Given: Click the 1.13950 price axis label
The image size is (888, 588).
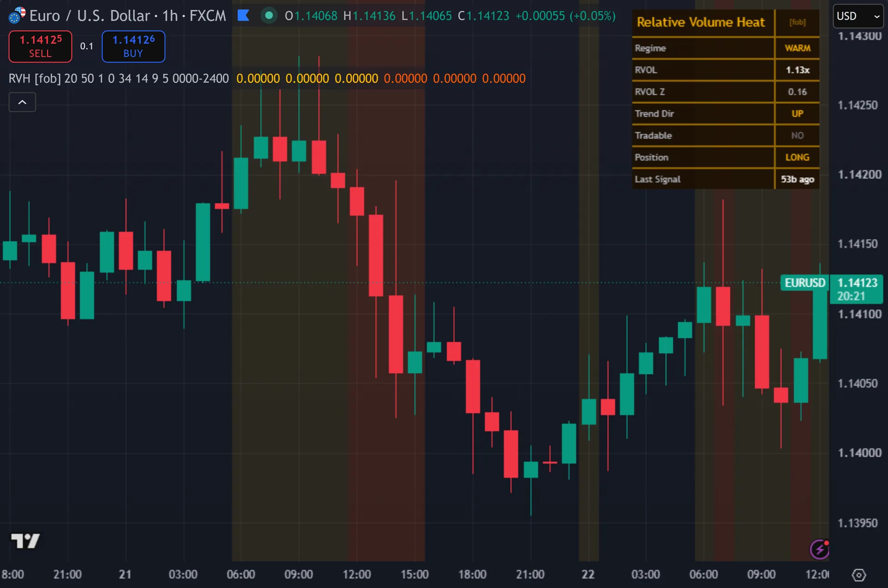Looking at the screenshot, I should 857,523.
